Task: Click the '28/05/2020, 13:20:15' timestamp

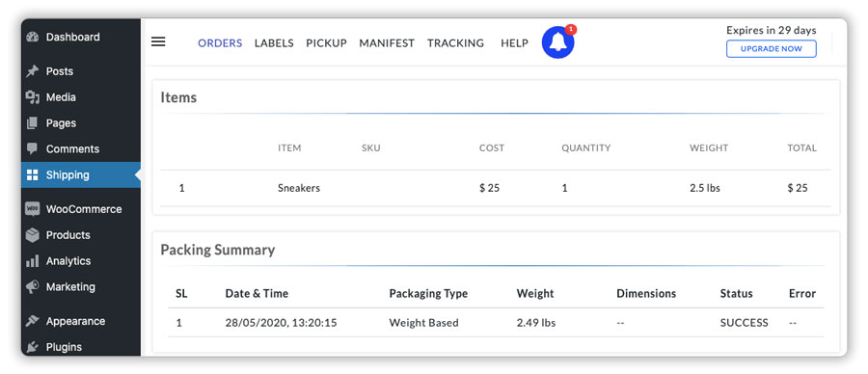Action: (x=281, y=323)
